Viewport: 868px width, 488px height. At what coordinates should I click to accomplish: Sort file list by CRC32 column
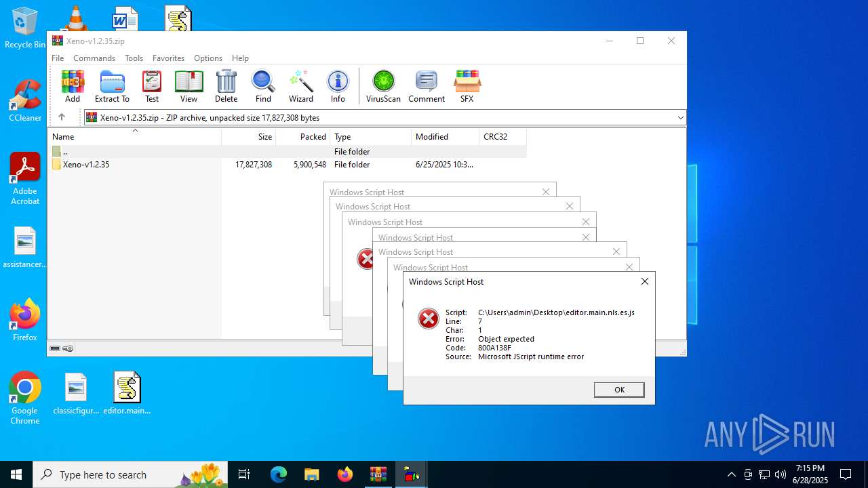[502, 136]
